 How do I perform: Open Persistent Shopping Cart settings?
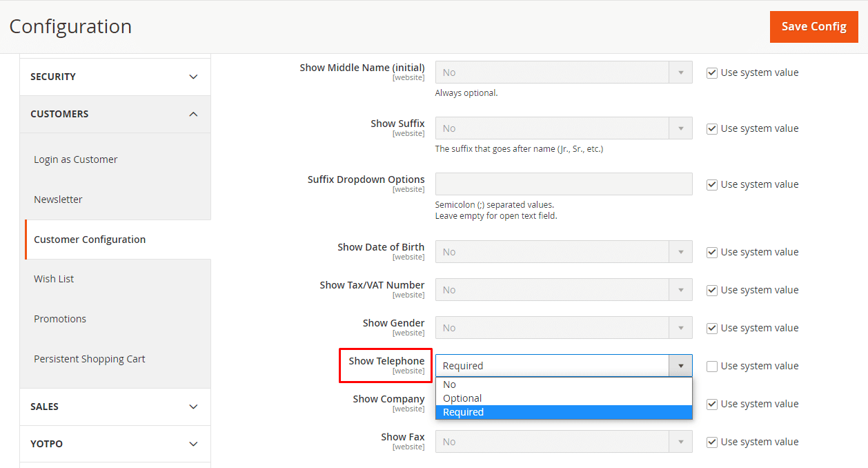tap(90, 359)
